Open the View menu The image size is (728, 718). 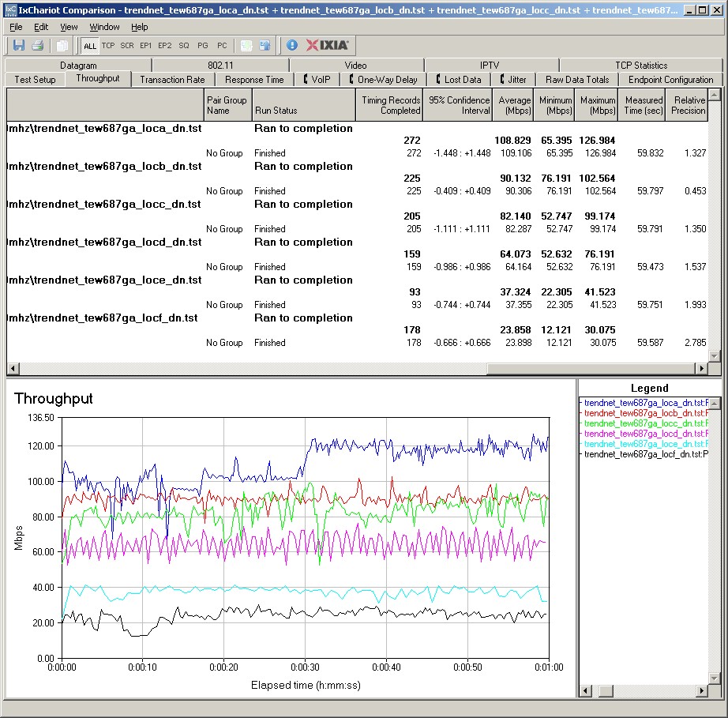tap(69, 27)
